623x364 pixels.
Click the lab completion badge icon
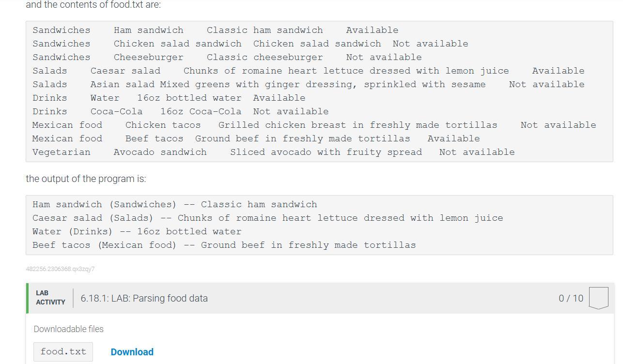coord(598,298)
